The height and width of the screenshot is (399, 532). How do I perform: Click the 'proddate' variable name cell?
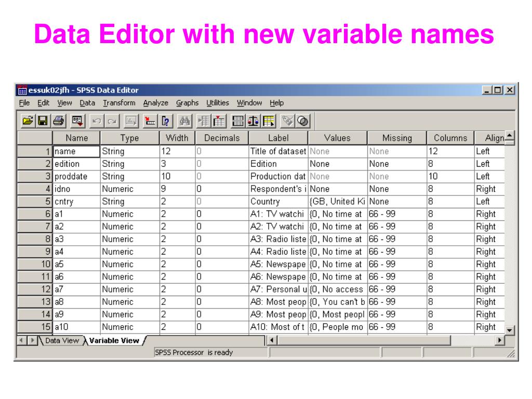(76, 177)
